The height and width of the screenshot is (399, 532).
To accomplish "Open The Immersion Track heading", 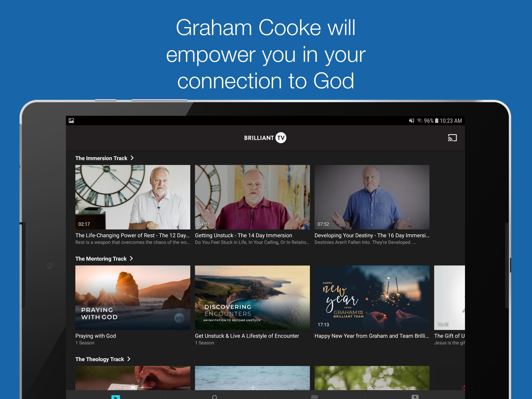I will coord(101,158).
